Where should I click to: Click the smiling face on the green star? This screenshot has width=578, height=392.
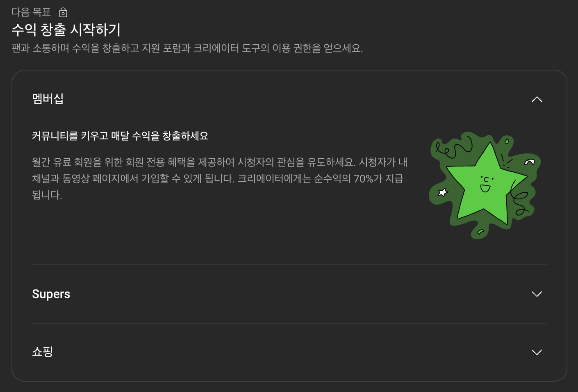pos(486,184)
